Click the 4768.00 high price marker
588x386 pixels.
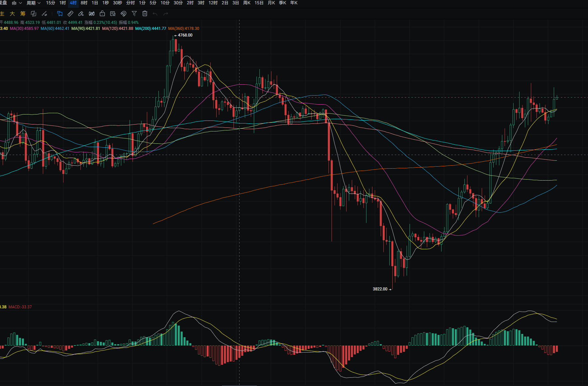coord(185,35)
